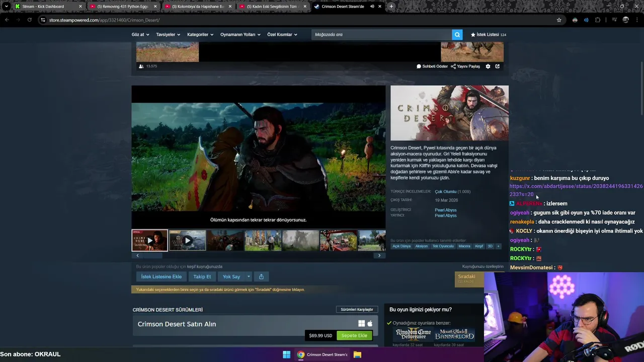Click Yayını Paylaş share link
This screenshot has height=362, width=644.
coord(465,66)
